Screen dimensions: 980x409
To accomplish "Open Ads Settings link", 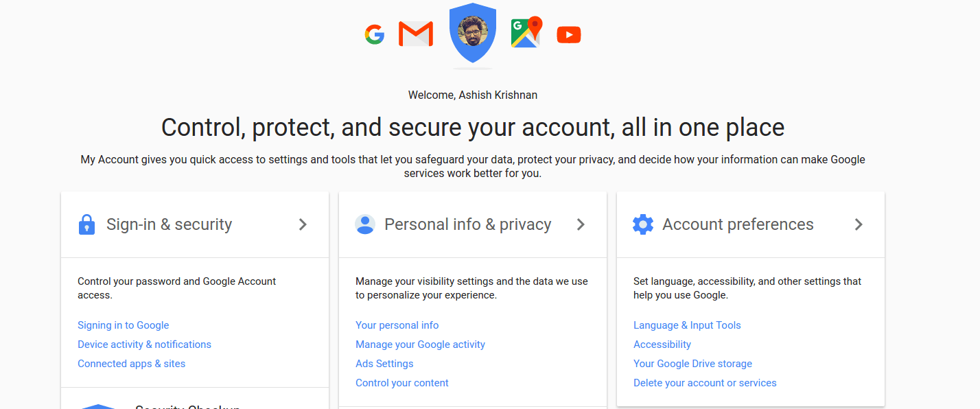I will (384, 364).
